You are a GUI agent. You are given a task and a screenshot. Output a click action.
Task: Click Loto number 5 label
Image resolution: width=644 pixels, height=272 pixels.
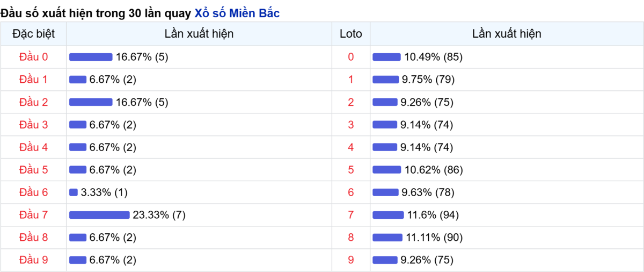tap(351, 170)
